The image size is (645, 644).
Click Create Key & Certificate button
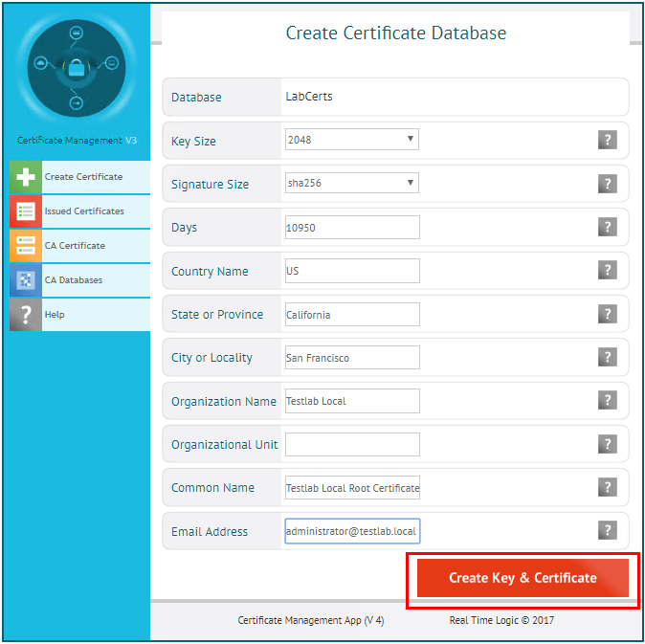[523, 578]
